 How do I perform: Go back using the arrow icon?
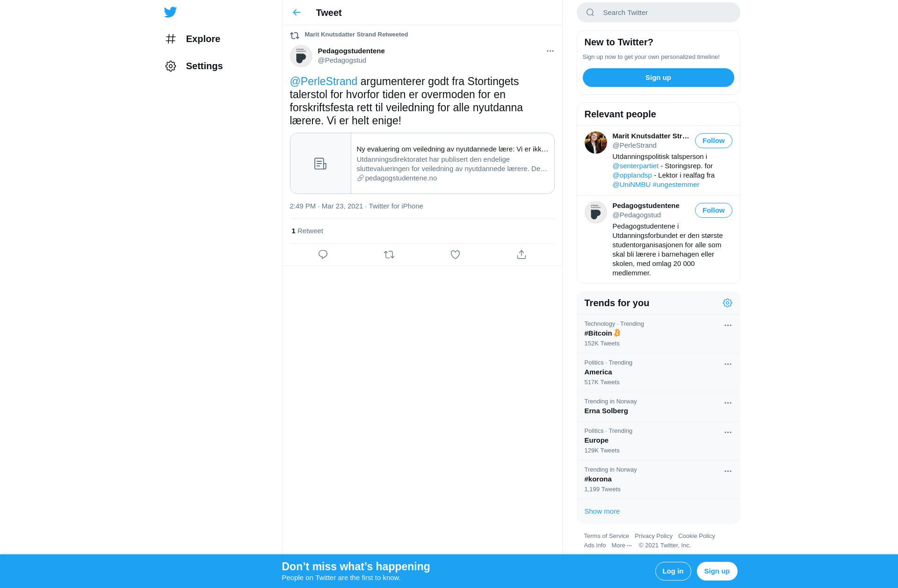click(x=297, y=13)
